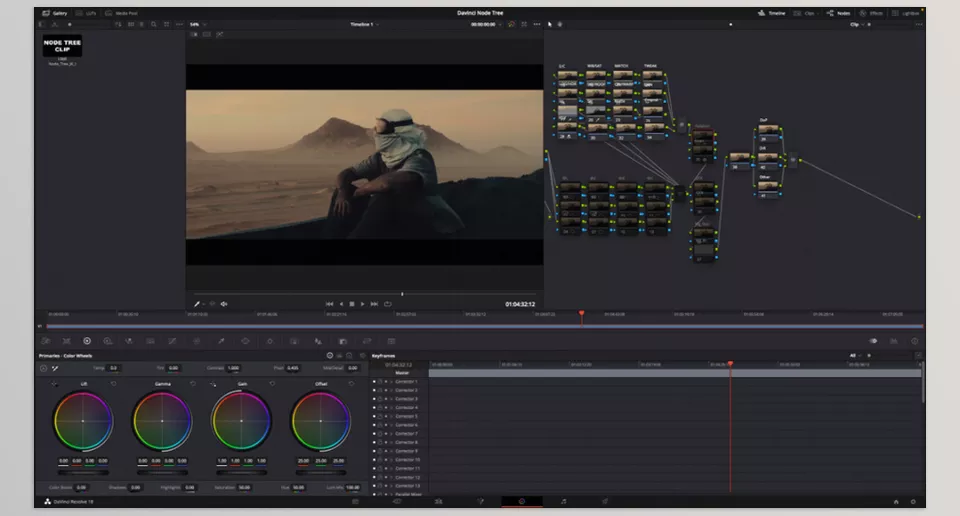This screenshot has height=516, width=960.
Task: Pick black point for Lift wheel
Action: (x=54, y=384)
